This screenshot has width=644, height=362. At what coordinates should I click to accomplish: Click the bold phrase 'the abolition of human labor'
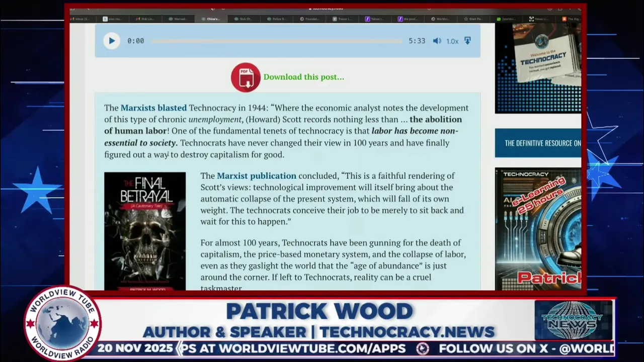(283, 125)
